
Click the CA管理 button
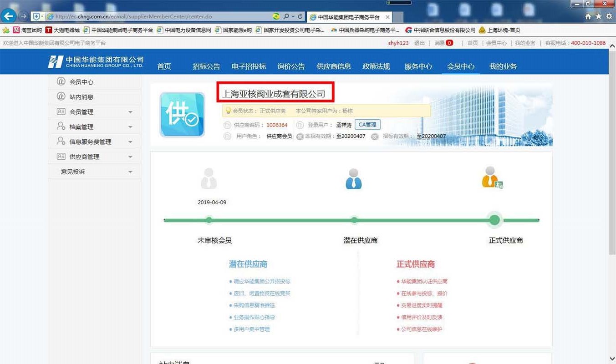tap(367, 125)
